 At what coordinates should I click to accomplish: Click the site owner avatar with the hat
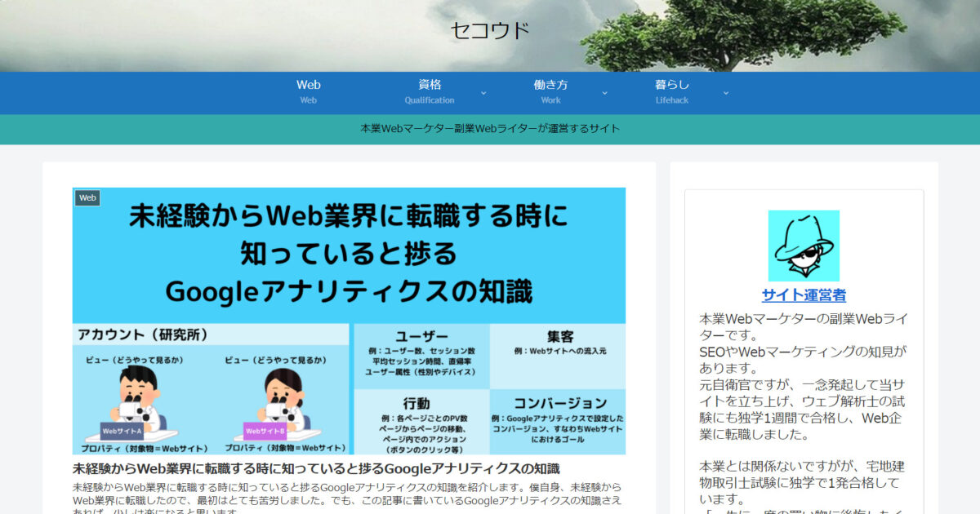click(x=804, y=246)
